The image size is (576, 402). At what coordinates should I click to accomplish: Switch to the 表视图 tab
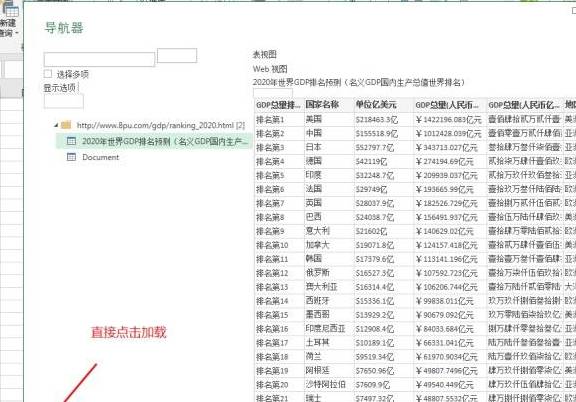[x=264, y=55]
